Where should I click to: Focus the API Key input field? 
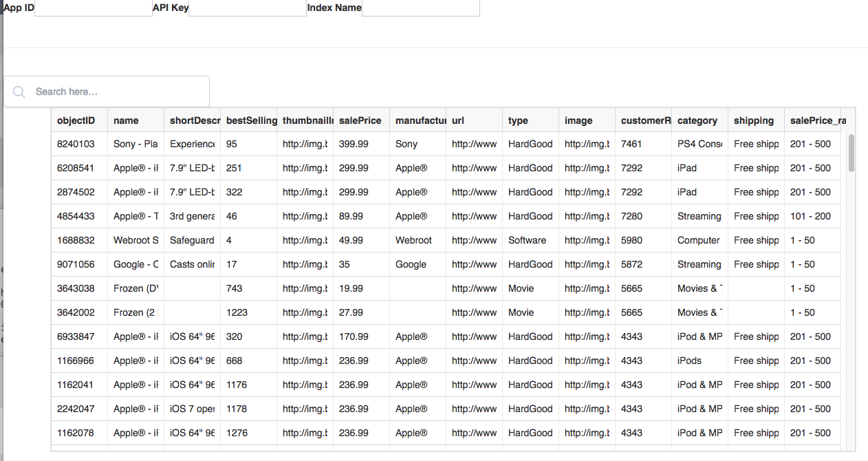pyautogui.click(x=248, y=8)
